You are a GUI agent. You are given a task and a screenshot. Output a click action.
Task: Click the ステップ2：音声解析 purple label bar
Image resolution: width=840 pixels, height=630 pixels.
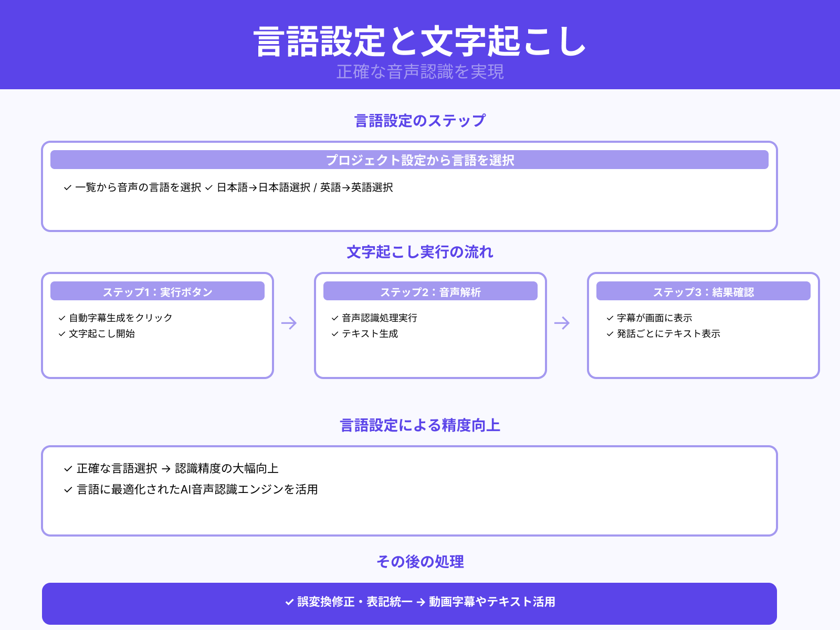pos(430,291)
